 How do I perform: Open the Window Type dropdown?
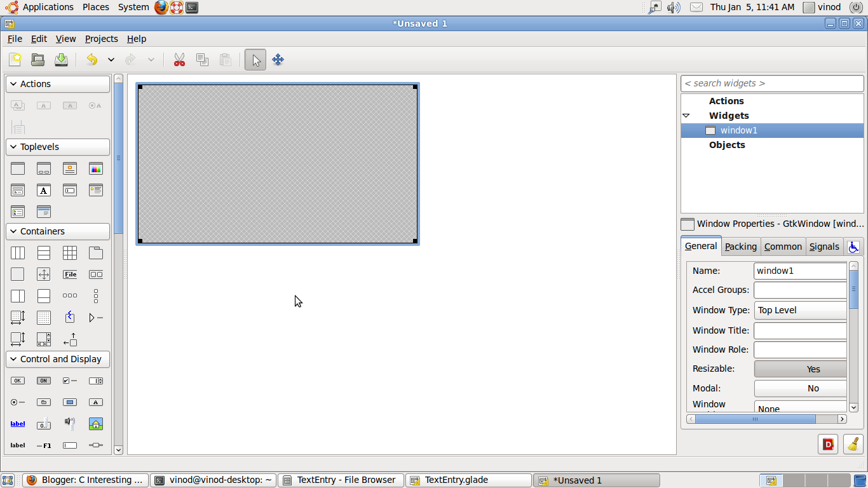(800, 310)
